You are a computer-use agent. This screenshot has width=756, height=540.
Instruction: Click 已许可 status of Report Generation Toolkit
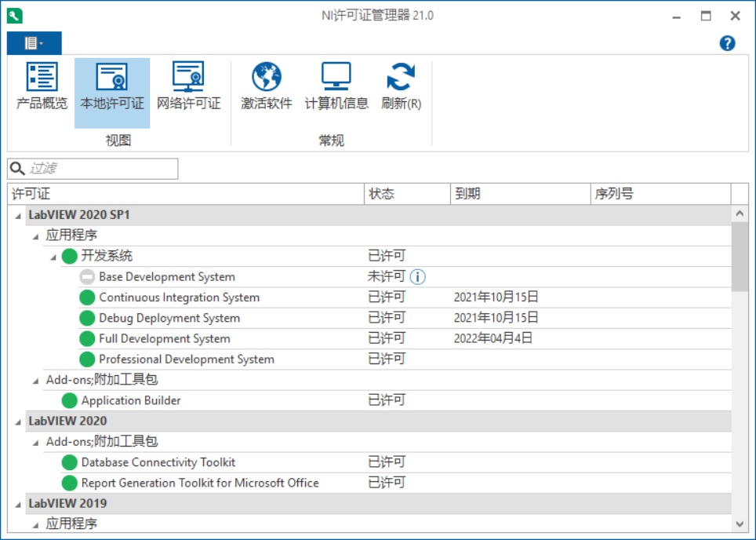[386, 483]
